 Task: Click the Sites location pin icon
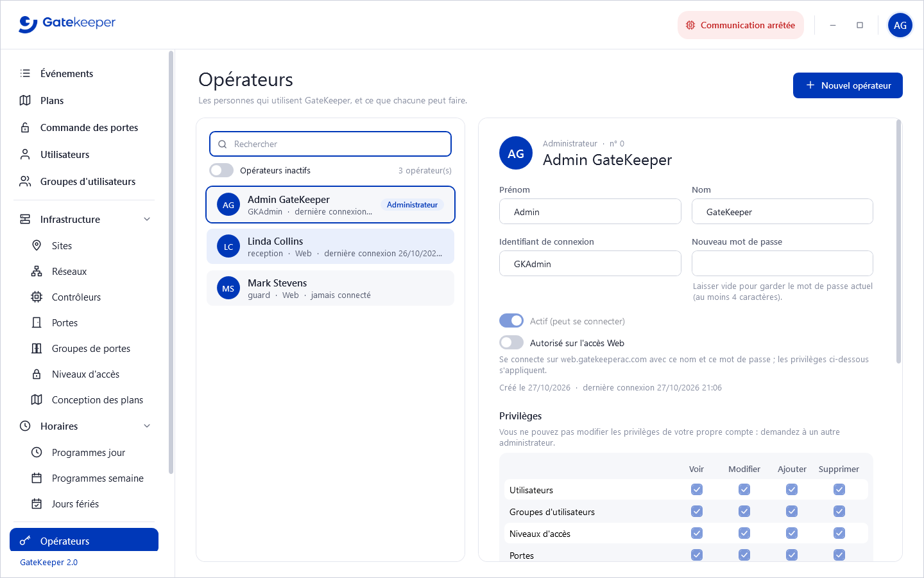pyautogui.click(x=37, y=245)
